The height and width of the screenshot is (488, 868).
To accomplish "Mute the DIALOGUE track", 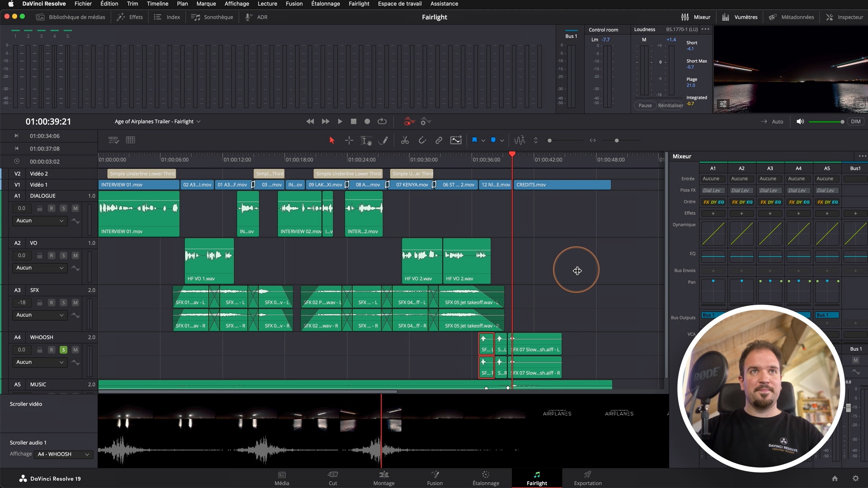I will tap(75, 208).
